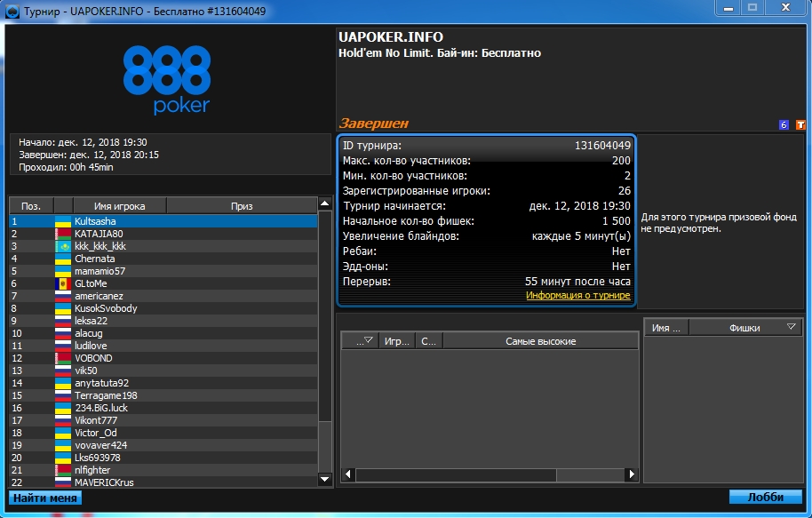Click the flag icon next to VOBOND
Viewport: 812px width, 518px height.
[63, 358]
